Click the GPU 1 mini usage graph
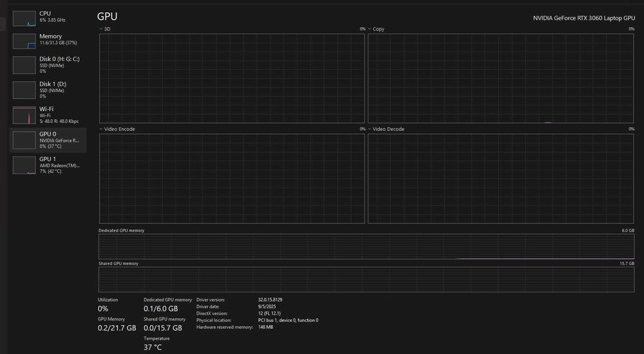This screenshot has height=354, width=644. coord(24,165)
